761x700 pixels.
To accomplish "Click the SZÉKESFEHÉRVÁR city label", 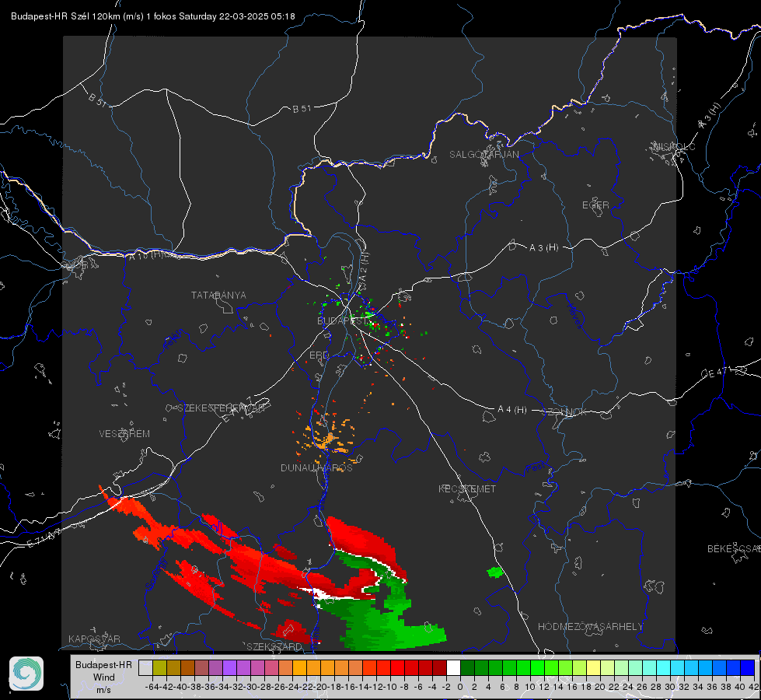I will (219, 408).
